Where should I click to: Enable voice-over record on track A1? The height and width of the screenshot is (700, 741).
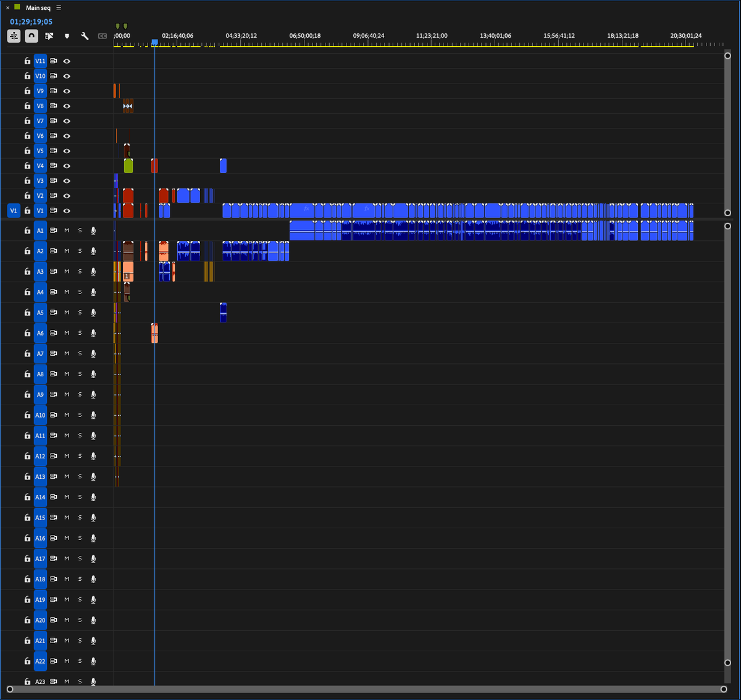pyautogui.click(x=93, y=230)
